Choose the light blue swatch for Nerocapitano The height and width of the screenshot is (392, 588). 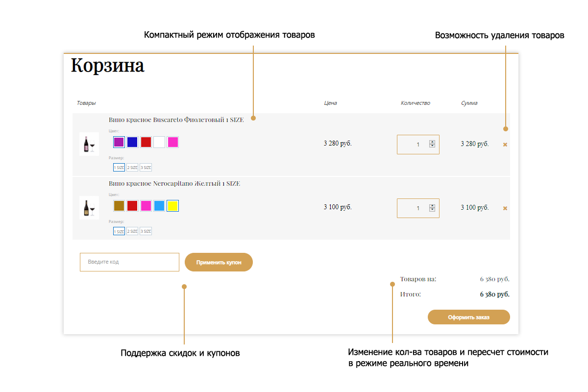pos(159,206)
